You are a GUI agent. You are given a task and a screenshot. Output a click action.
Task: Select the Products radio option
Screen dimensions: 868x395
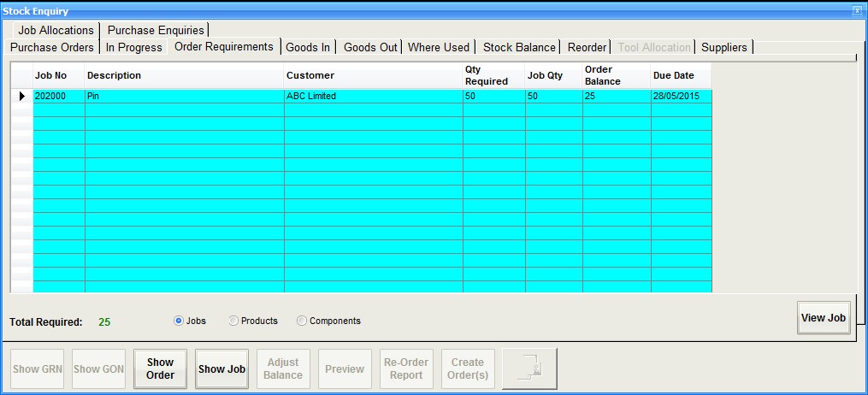[233, 321]
